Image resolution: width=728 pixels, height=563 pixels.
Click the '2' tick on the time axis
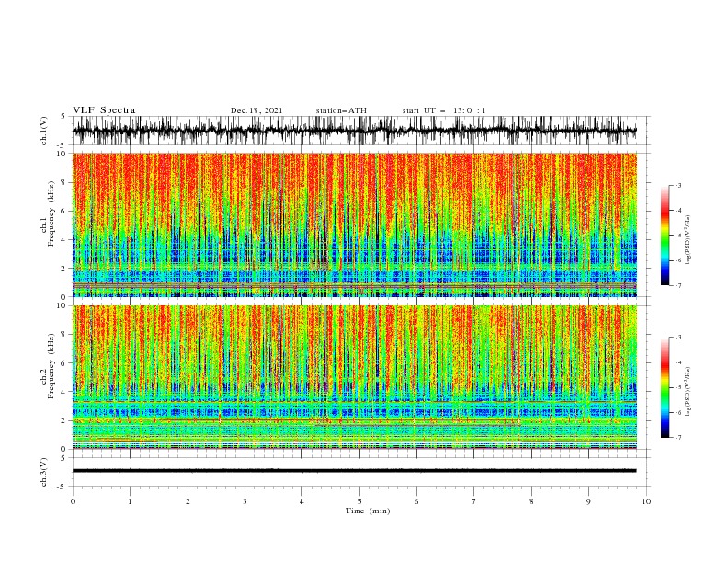(188, 501)
